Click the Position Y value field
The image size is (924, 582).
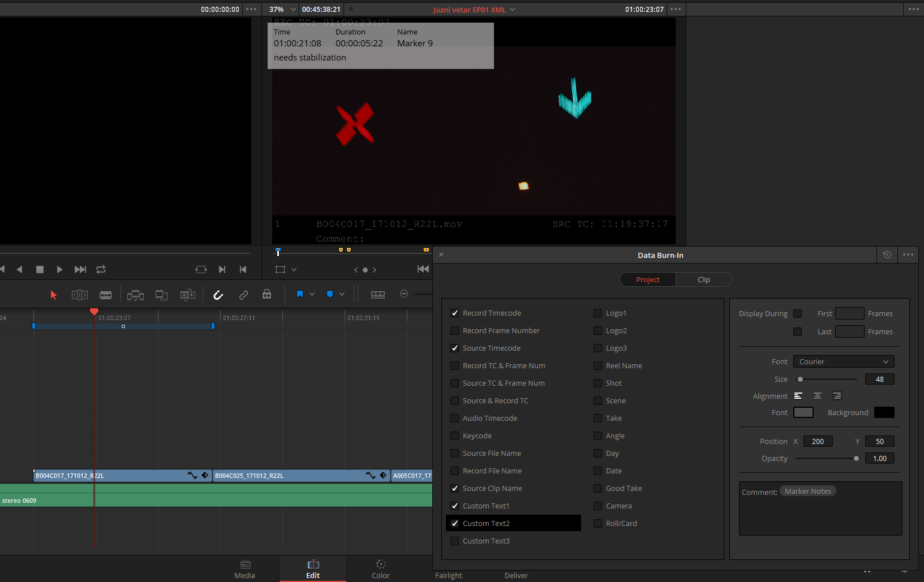pos(880,442)
